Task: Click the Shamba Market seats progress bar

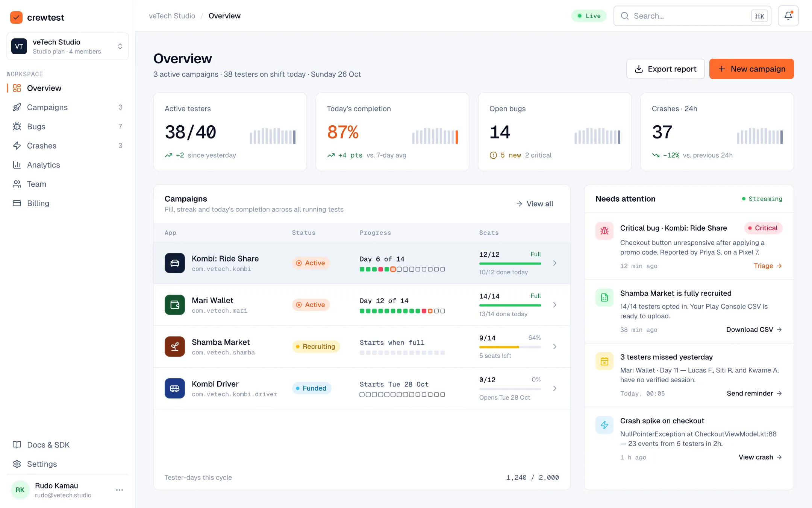Action: click(510, 347)
